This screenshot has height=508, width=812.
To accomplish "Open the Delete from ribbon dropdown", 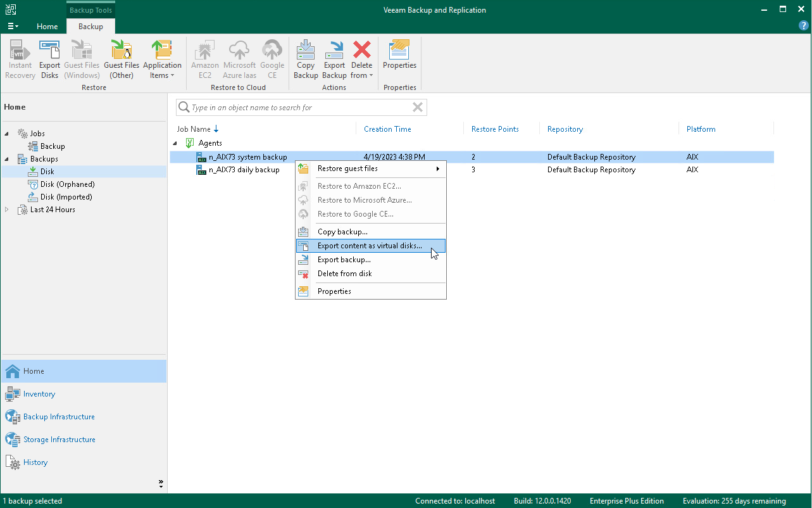I will pos(362,60).
